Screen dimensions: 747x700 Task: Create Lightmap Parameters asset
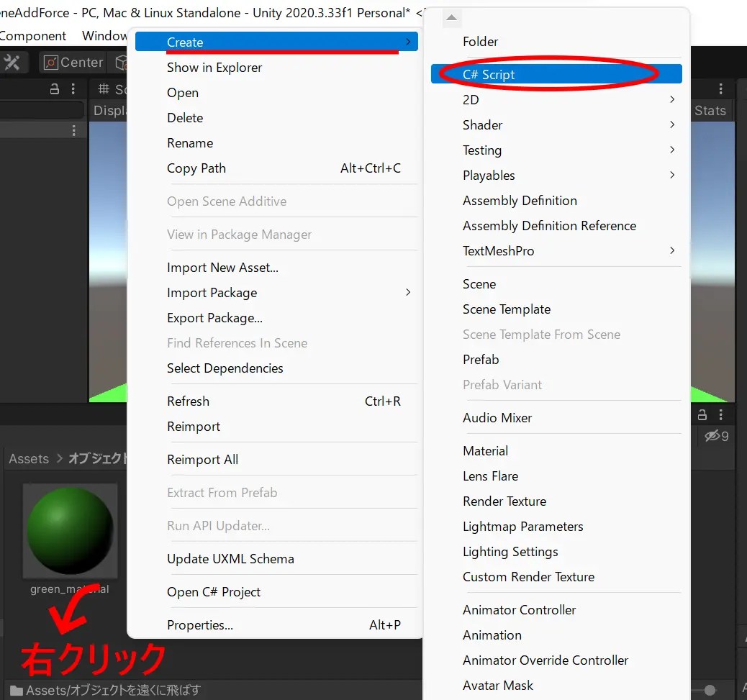coord(556,527)
